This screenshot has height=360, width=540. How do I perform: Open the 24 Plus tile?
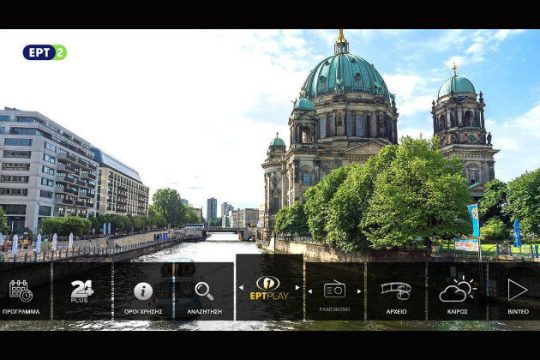point(82,291)
